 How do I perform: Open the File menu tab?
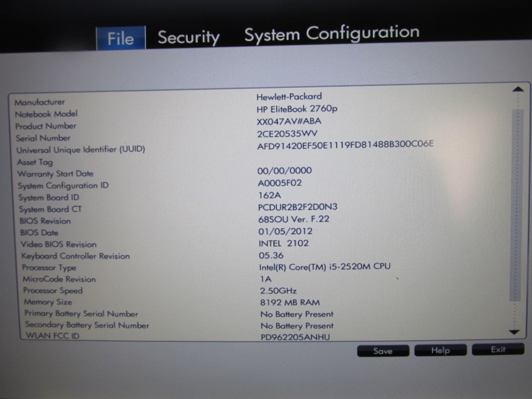[x=121, y=38]
